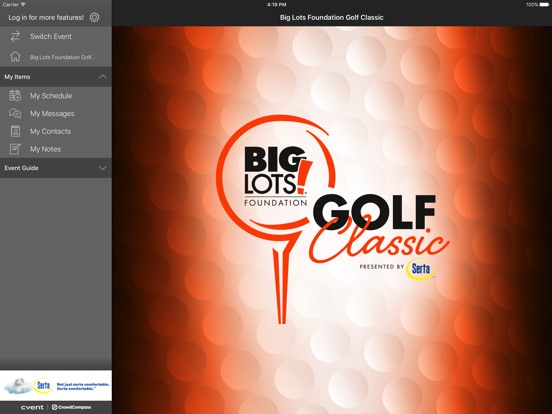Select Switch Event menu entry
The height and width of the screenshot is (414, 552).
tap(56, 36)
